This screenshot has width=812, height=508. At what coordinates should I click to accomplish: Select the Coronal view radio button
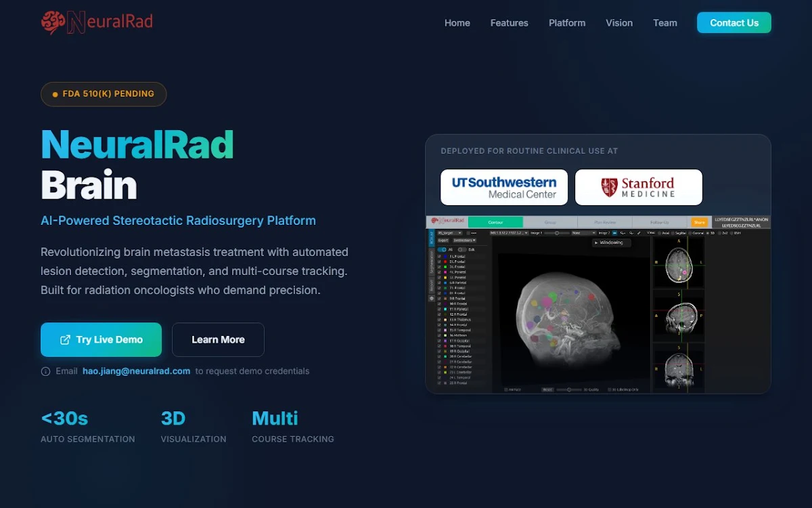(690, 233)
